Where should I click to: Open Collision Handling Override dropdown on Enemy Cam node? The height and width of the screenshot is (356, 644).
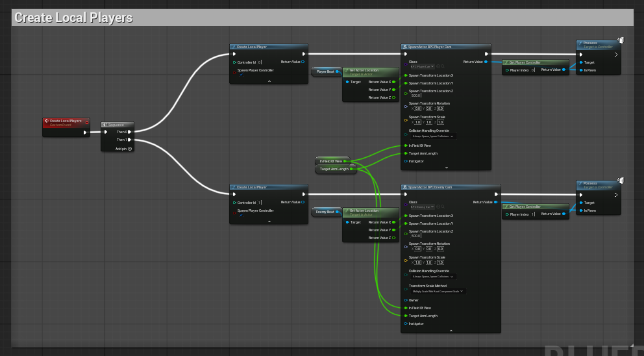tap(433, 276)
